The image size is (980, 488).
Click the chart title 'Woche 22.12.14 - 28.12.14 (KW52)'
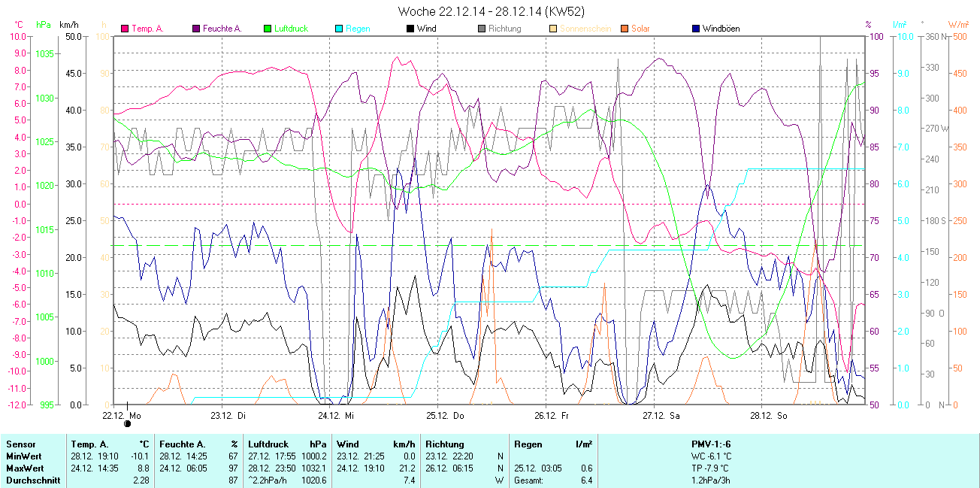tap(492, 11)
